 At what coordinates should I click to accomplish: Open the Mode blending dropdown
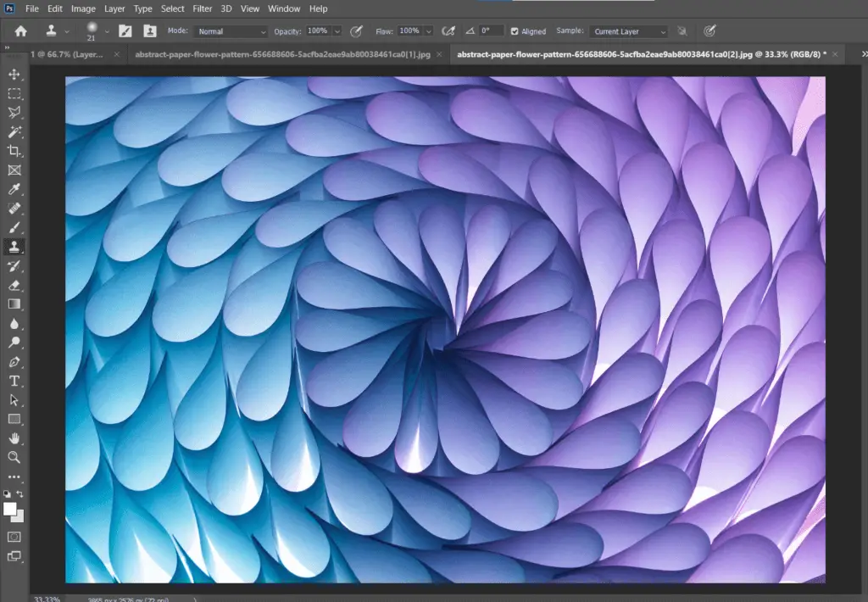(231, 31)
